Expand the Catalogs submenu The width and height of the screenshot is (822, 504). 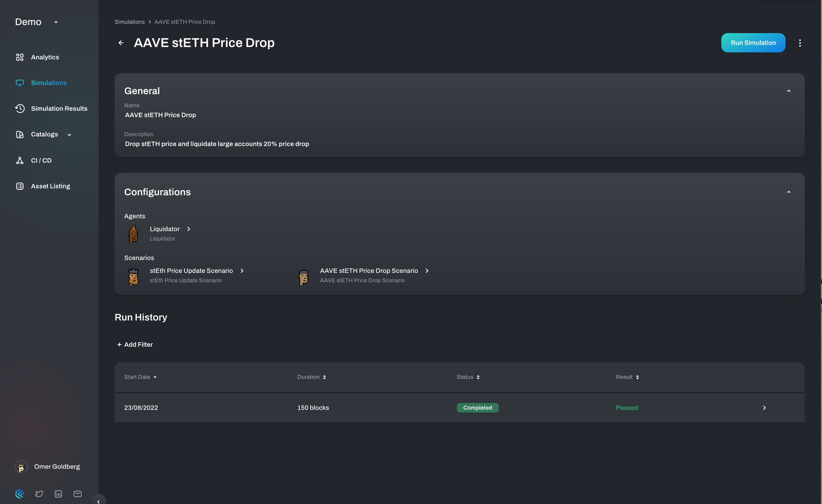click(x=69, y=135)
